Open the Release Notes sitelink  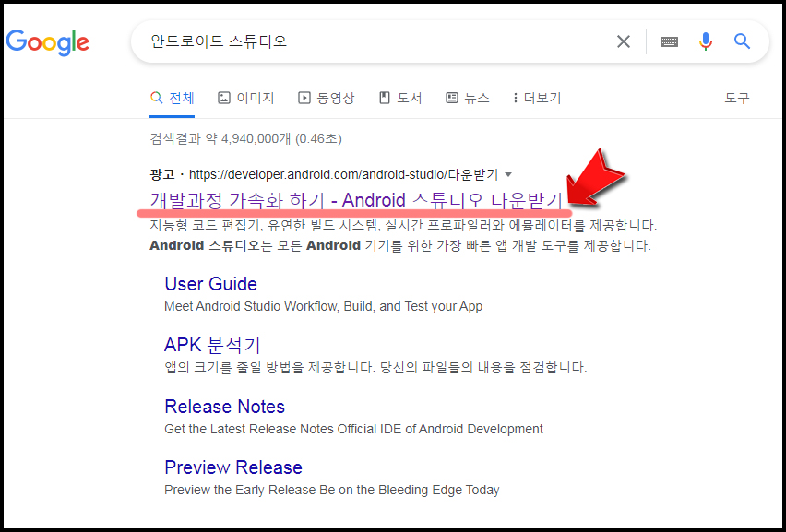(224, 407)
